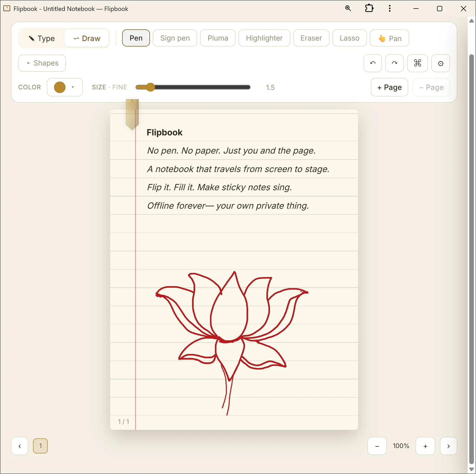Zoom out with the minus button
Viewport: 476px width, 474px height.
(x=377, y=446)
